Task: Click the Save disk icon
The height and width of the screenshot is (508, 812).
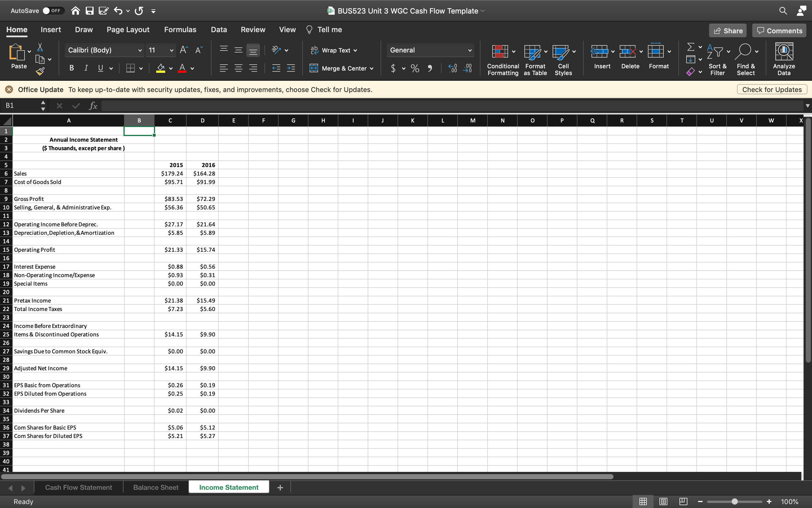Action: coord(90,11)
